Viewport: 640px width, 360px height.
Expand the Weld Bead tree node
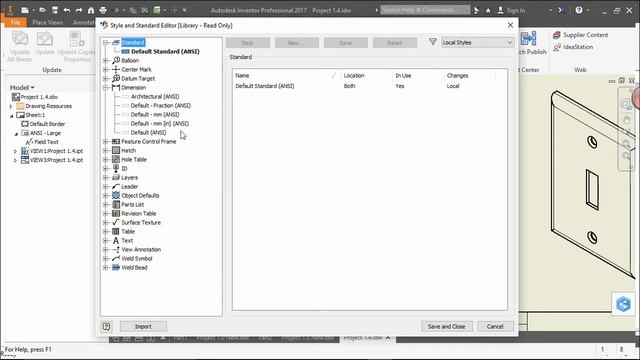(105, 267)
